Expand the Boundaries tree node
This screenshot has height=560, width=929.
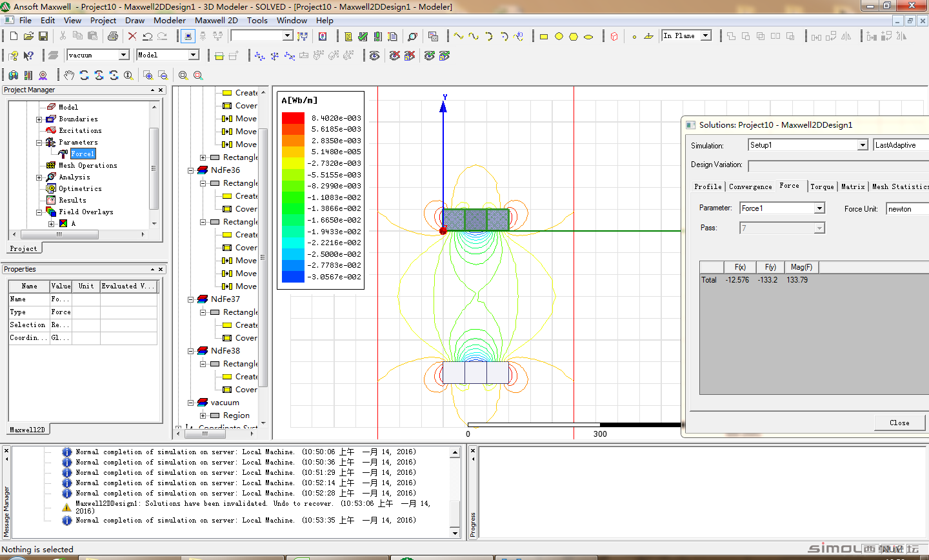coord(39,119)
